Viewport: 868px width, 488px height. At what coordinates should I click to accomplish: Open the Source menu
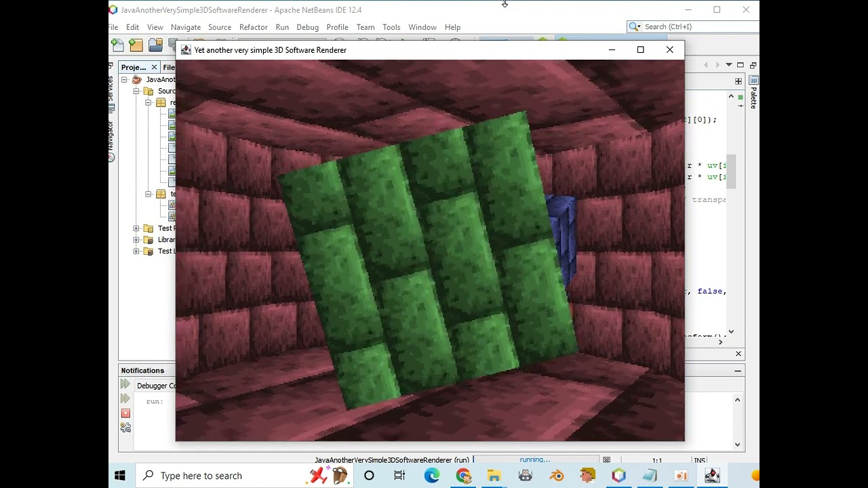coord(220,27)
